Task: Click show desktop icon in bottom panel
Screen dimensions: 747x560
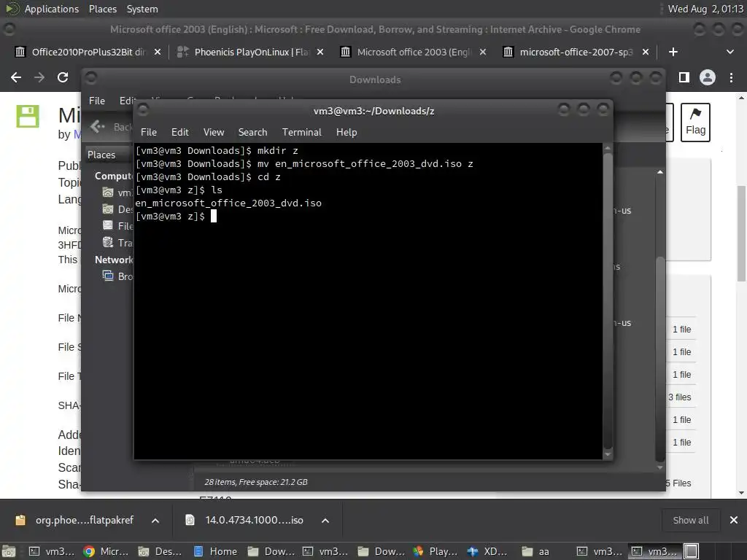Action: pyautogui.click(x=9, y=551)
